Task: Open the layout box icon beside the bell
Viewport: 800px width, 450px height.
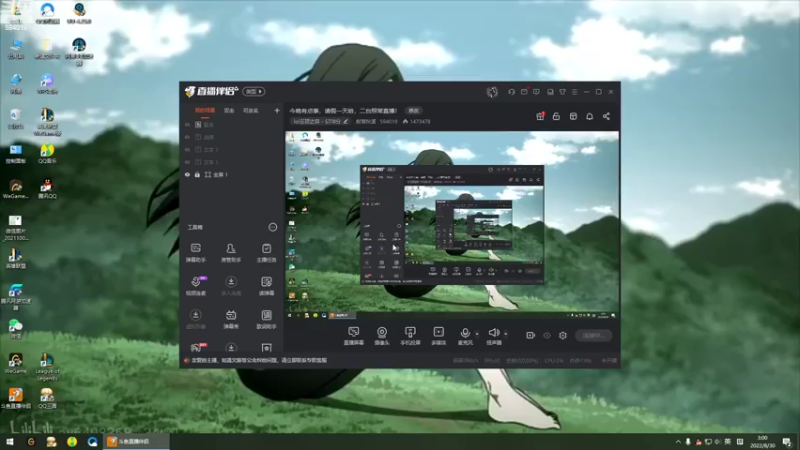Action: click(x=573, y=116)
